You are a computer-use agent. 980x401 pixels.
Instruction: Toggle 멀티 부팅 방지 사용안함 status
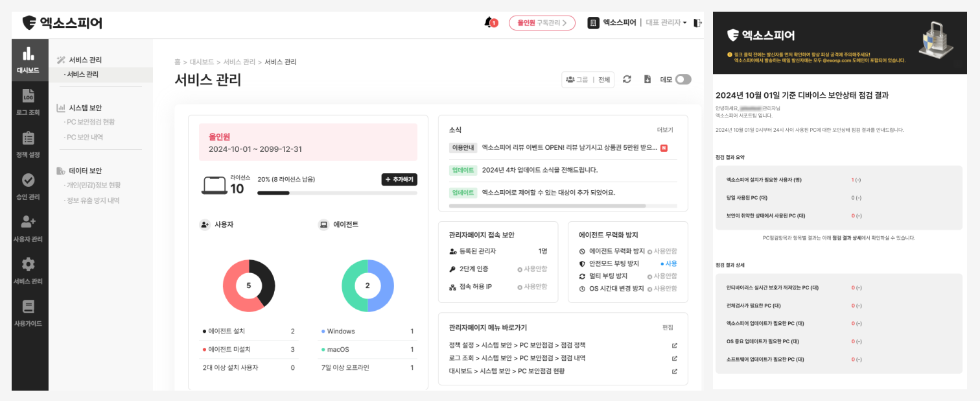(662, 276)
